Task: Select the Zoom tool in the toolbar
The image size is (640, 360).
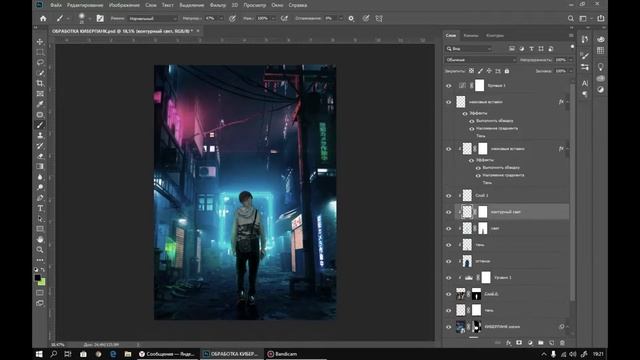Action: pos(40,249)
